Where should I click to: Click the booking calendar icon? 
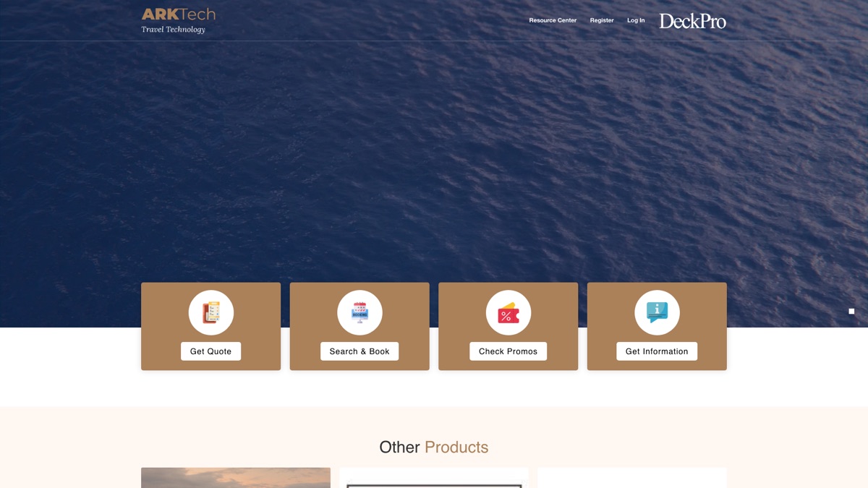coord(359,312)
